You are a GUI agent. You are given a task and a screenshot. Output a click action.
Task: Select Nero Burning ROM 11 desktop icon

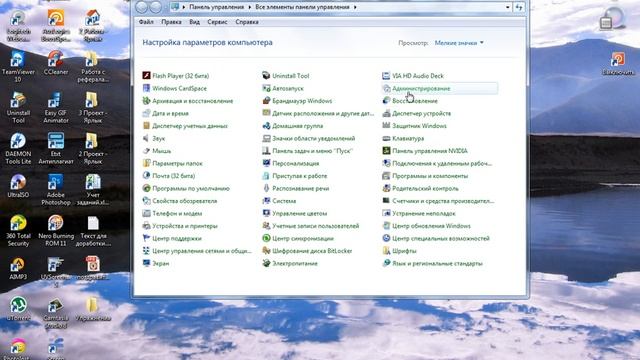point(56,231)
